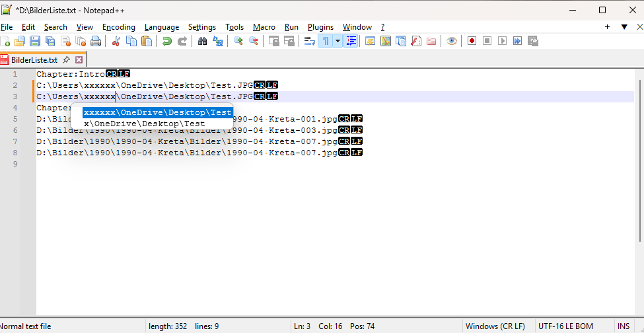Toggle the Monitoring eye icon
Screen dimensions: 644x333
tap(452, 41)
